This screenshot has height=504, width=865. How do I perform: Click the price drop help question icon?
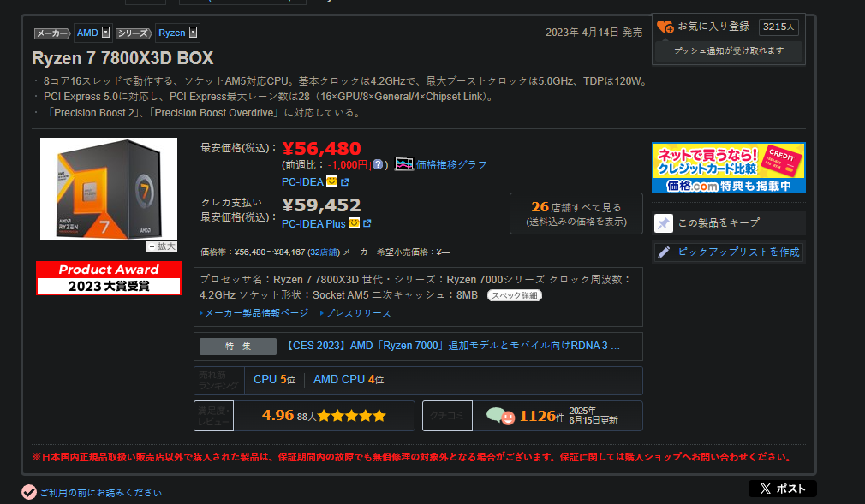tap(378, 164)
